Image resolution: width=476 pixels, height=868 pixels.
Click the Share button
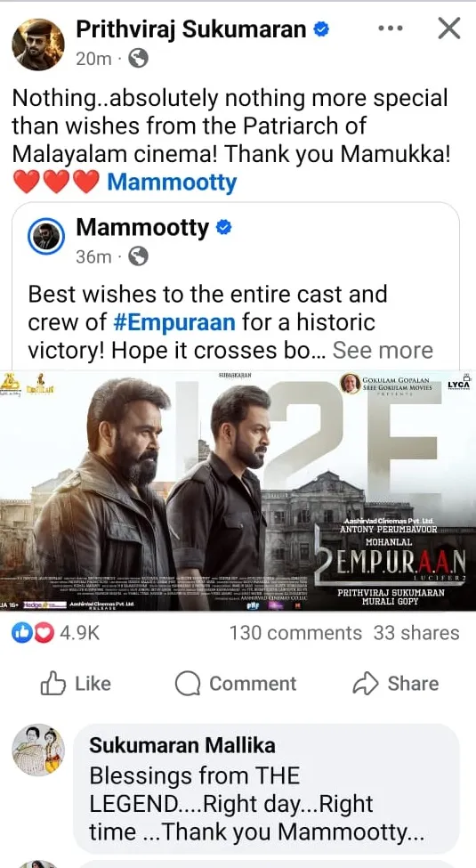(396, 684)
